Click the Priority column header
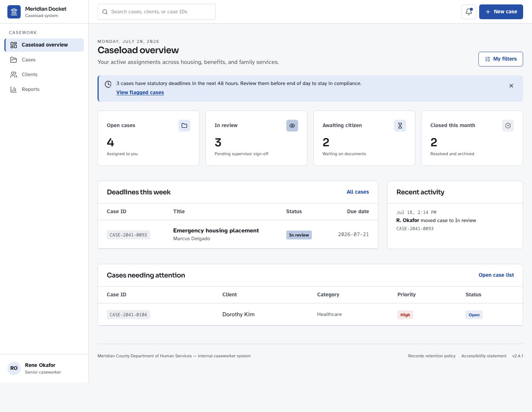 coord(406,294)
